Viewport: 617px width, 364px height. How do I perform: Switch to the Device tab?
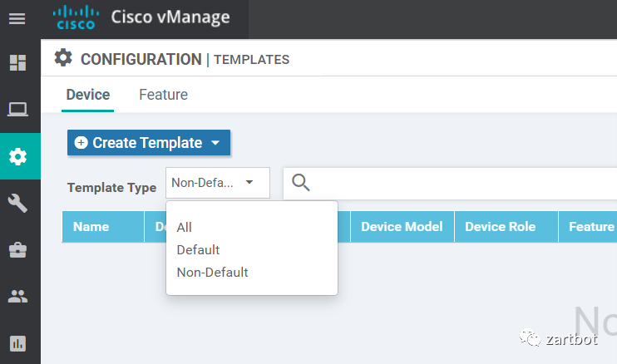[88, 95]
